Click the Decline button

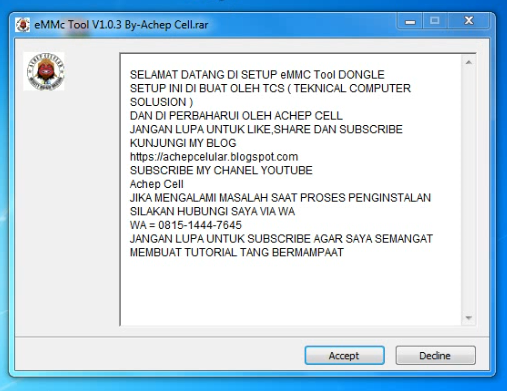[435, 355]
